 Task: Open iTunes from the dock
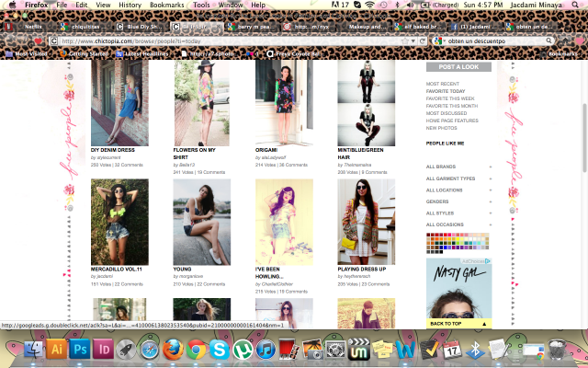click(266, 350)
